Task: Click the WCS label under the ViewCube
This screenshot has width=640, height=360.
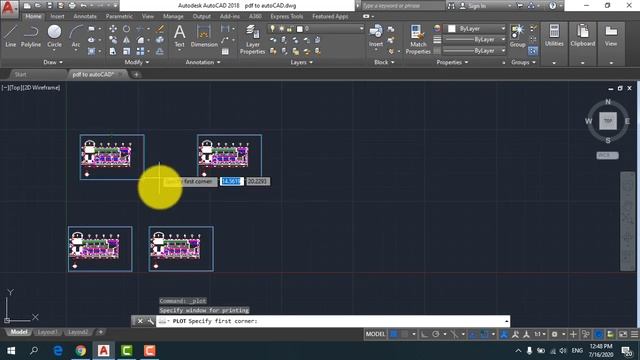Action: (x=607, y=156)
